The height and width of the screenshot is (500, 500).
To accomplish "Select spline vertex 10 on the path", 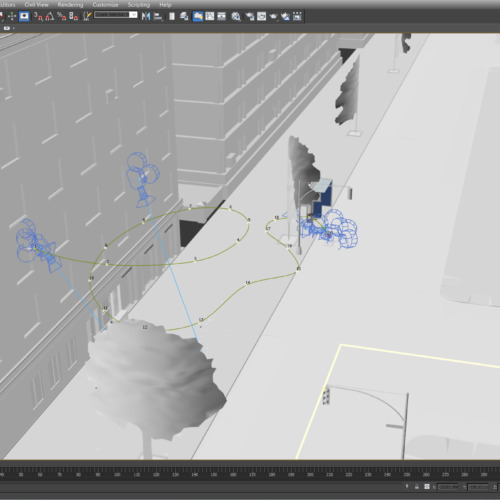I will click(x=90, y=279).
